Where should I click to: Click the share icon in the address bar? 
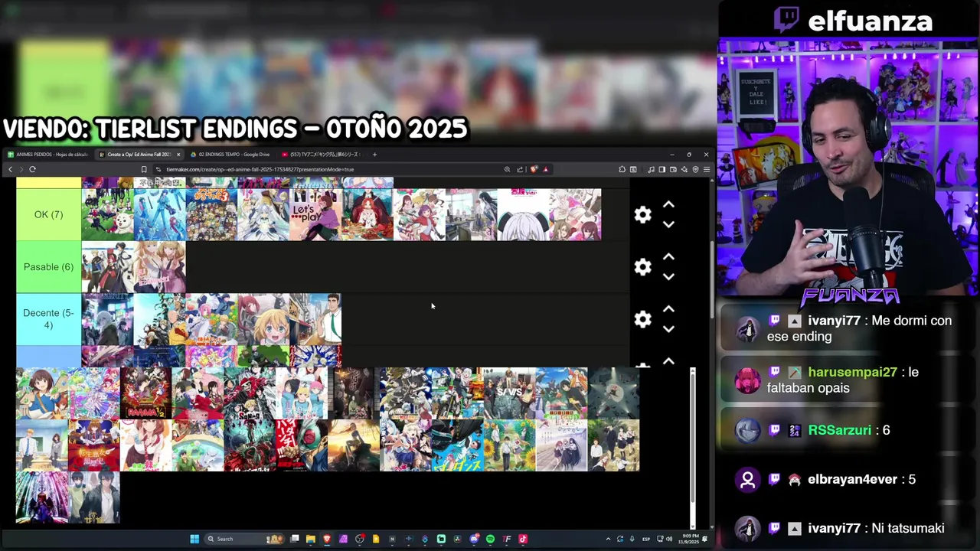click(x=520, y=169)
